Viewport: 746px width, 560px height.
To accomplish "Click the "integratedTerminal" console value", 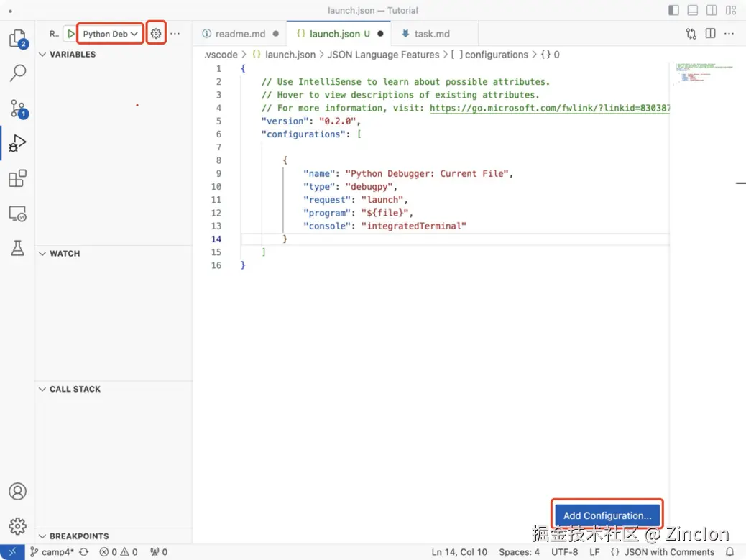I will [x=413, y=226].
